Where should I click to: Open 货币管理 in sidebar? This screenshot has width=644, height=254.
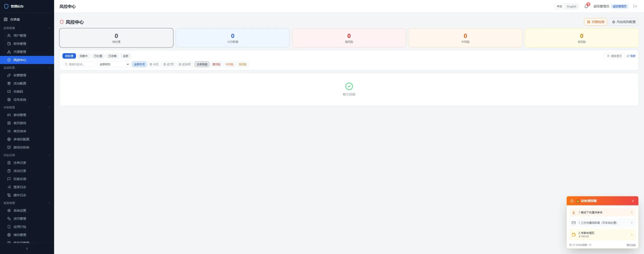click(x=27, y=219)
